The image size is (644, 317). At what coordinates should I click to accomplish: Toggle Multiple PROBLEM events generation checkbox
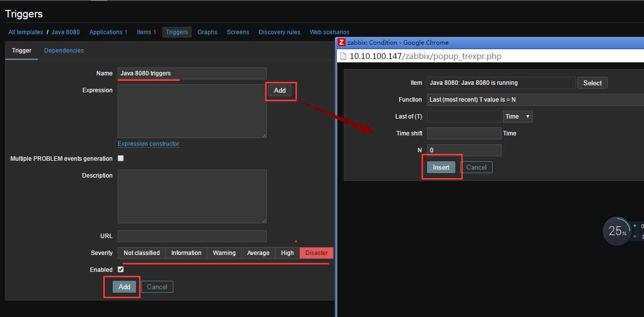(x=121, y=159)
